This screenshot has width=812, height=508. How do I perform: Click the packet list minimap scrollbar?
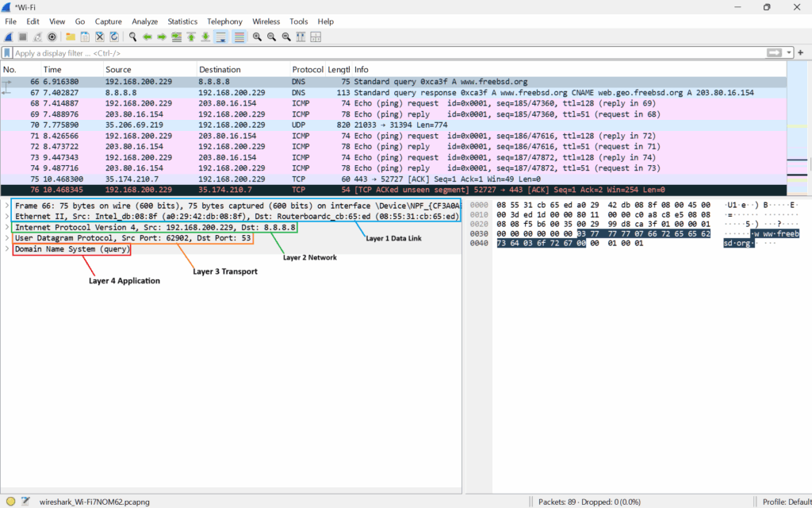point(797,129)
